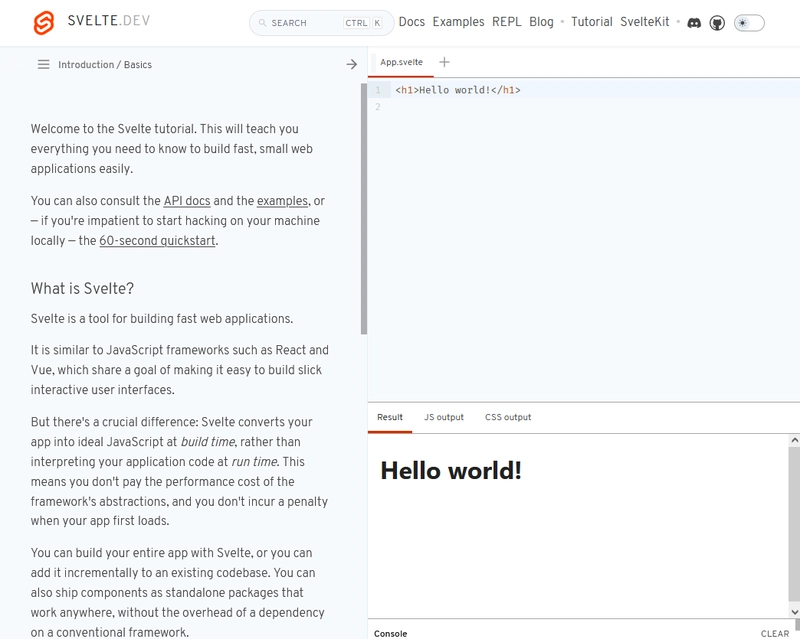Screen dimensions: 800x639
Task: Expand Introduction / Basics chapter selector
Action: (105, 65)
